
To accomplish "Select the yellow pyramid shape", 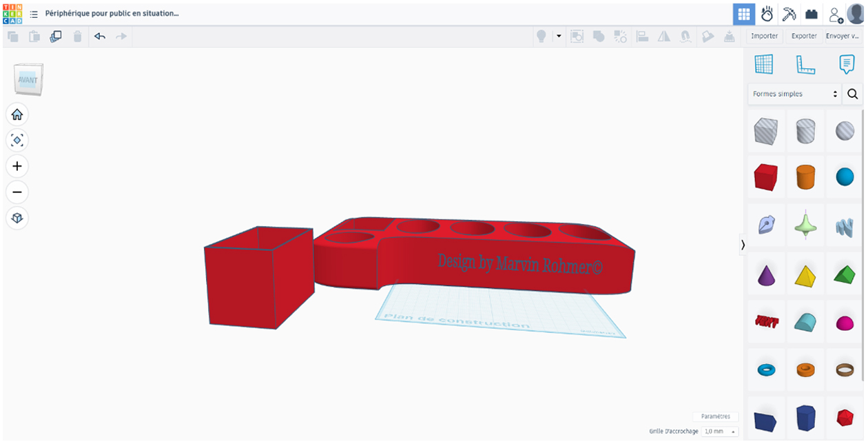I will click(805, 276).
